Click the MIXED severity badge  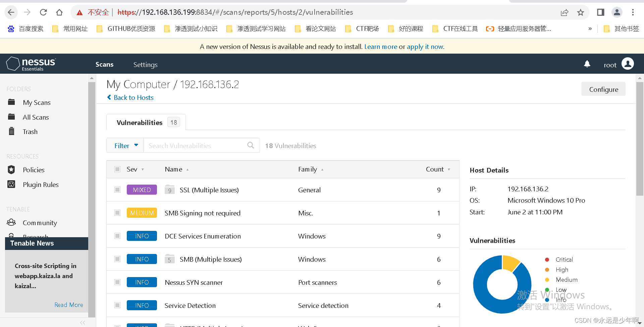click(142, 190)
